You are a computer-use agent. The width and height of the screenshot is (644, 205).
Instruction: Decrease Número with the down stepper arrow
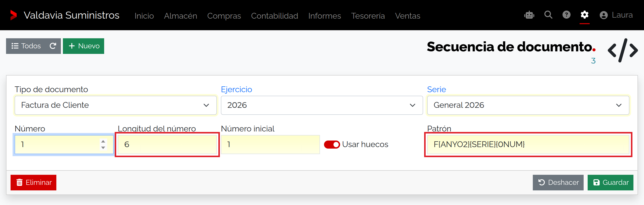(x=103, y=148)
